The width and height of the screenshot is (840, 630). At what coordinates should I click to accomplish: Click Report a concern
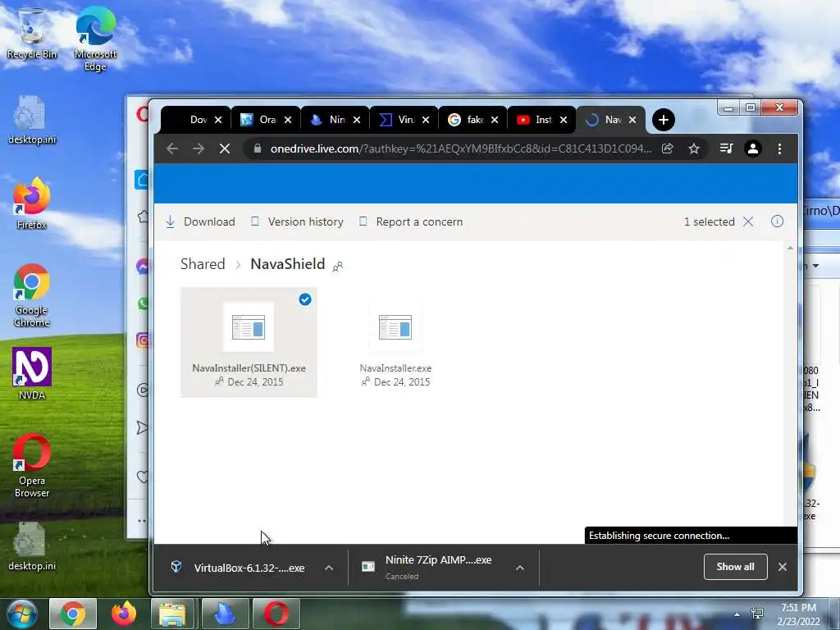tap(411, 221)
